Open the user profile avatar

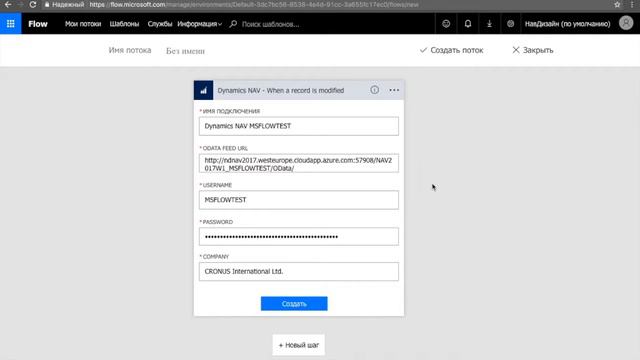pos(626,23)
